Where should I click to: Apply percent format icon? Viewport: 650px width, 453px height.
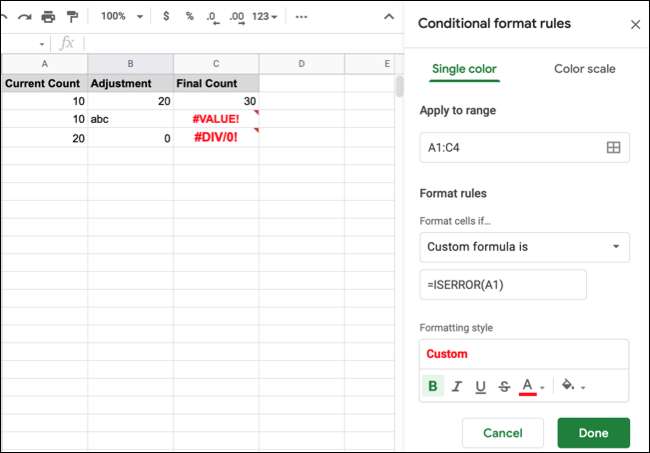click(189, 17)
